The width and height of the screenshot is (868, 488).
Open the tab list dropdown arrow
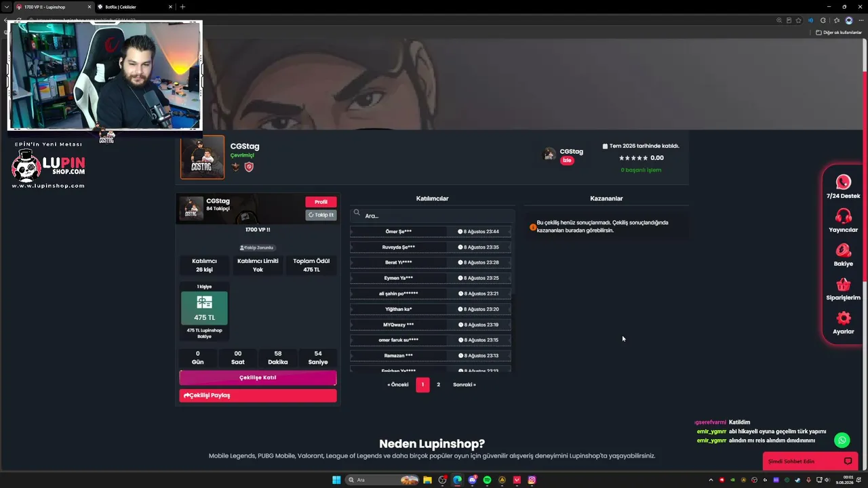7,7
